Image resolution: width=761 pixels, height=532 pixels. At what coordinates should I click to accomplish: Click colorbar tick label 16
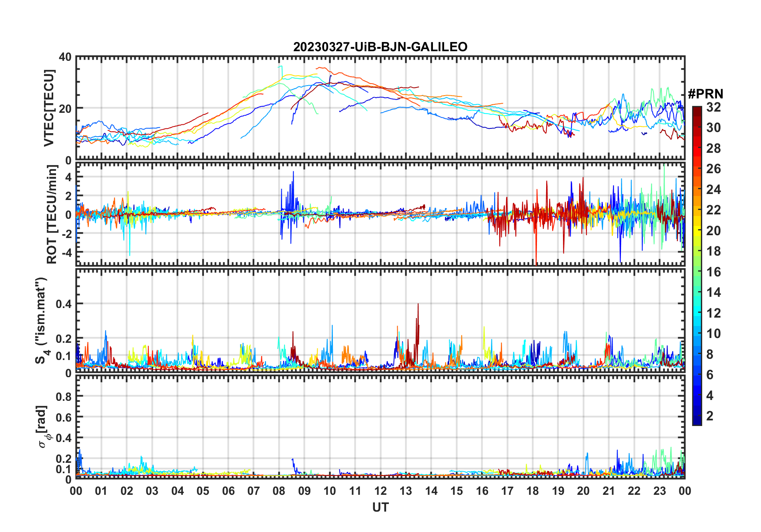(713, 272)
